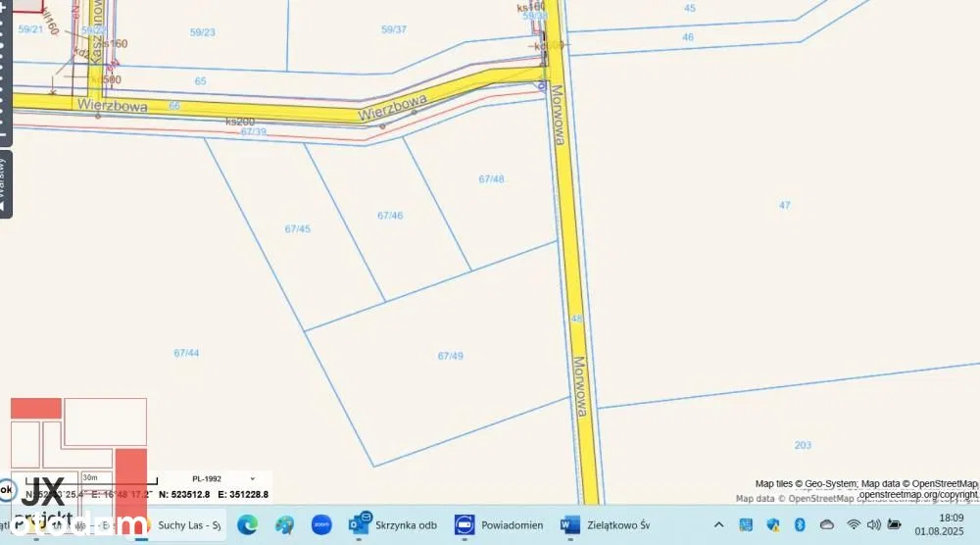980x545 pixels.
Task: Open Windows Security tray icon
Action: tap(772, 525)
